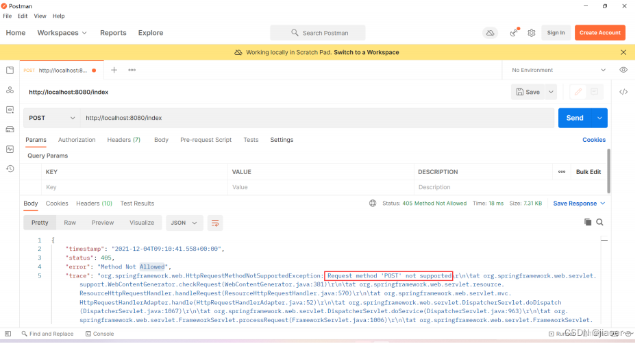Search inside the response with magnifier icon
Screen dimensions: 644x344
tap(599, 222)
